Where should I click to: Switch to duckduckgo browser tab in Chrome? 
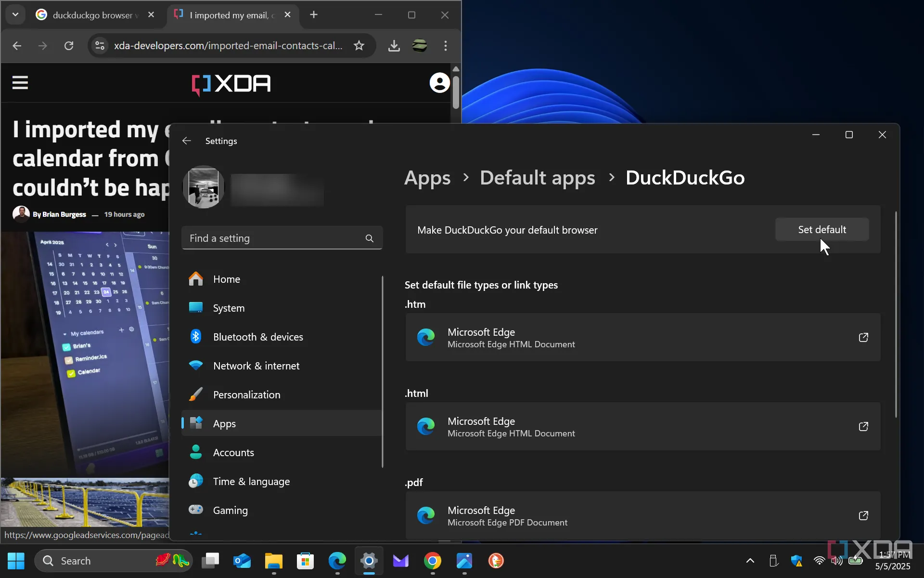95,15
